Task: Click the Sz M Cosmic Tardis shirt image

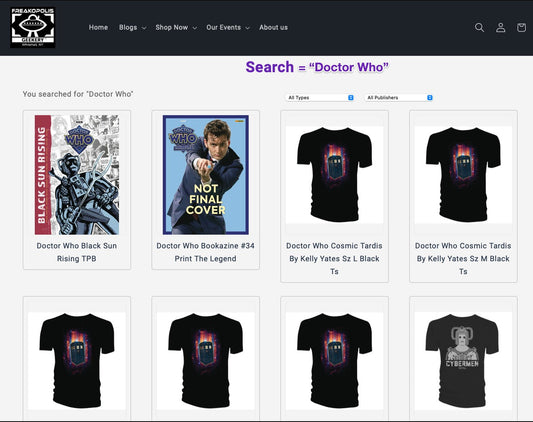Action: 463,175
